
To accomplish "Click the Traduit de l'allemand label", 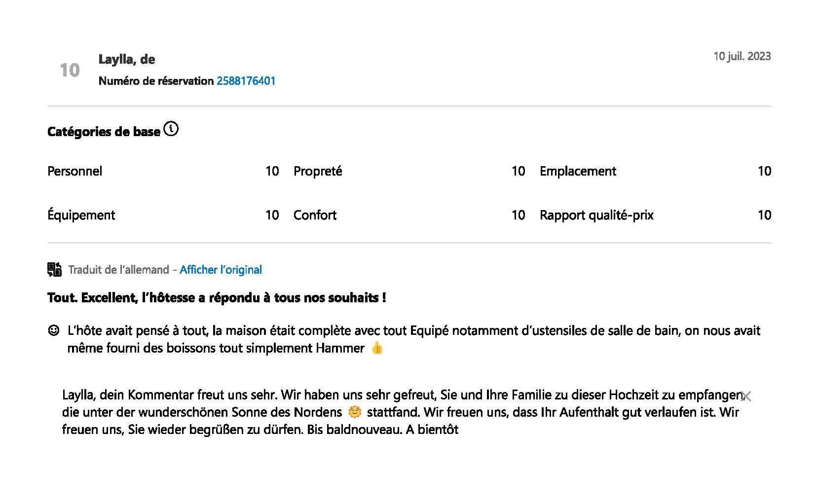I will (x=118, y=270).
